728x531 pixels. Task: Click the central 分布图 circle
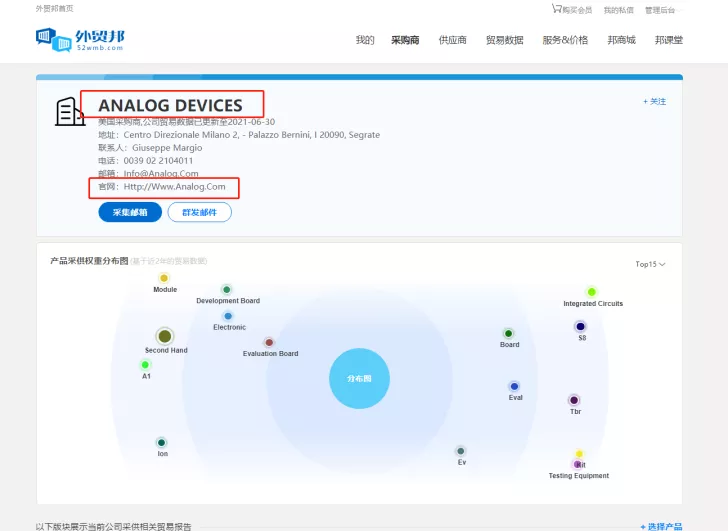pos(359,378)
